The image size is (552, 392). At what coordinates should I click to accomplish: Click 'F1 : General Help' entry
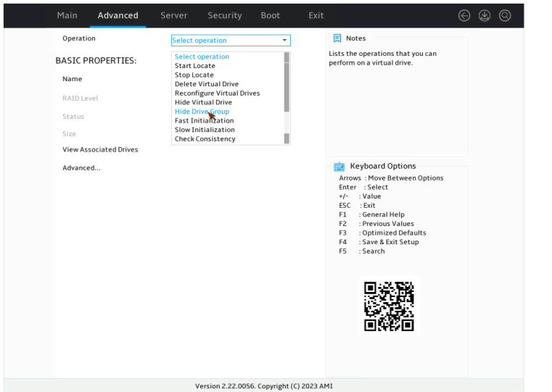[372, 214]
